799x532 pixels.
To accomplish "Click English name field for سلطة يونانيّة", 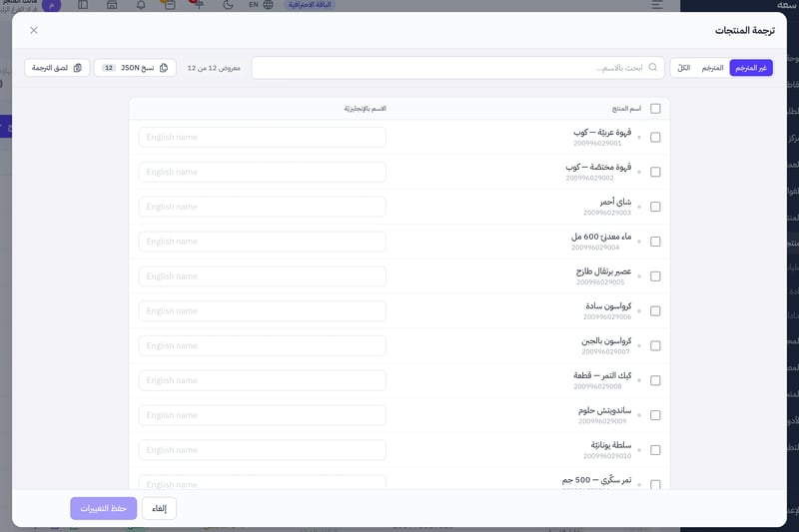I will point(263,450).
